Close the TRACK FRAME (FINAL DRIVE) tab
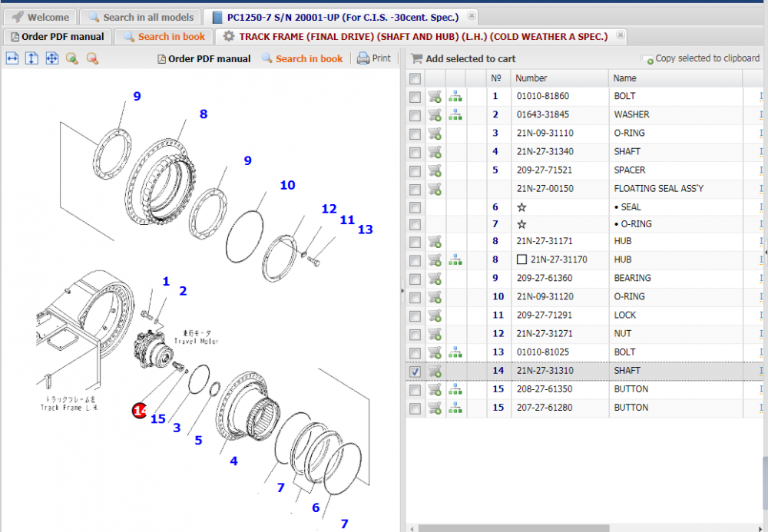 (x=621, y=35)
